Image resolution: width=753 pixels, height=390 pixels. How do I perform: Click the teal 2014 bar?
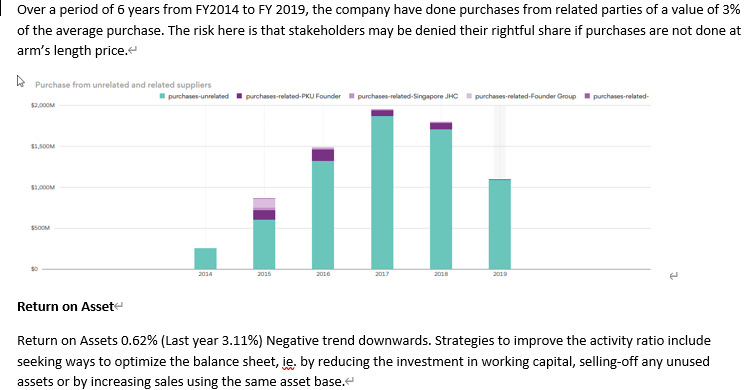coord(206,258)
